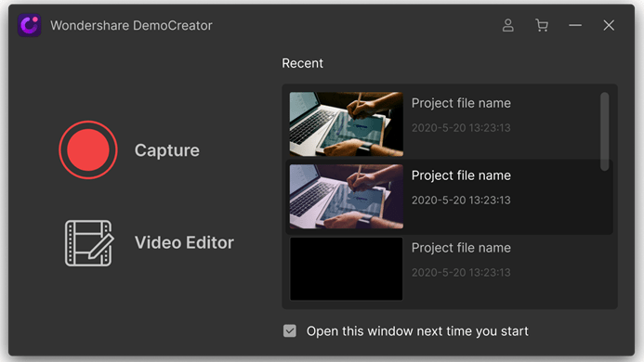The width and height of the screenshot is (644, 362).
Task: Click the DemoCreator purple logo icon
Action: point(29,25)
